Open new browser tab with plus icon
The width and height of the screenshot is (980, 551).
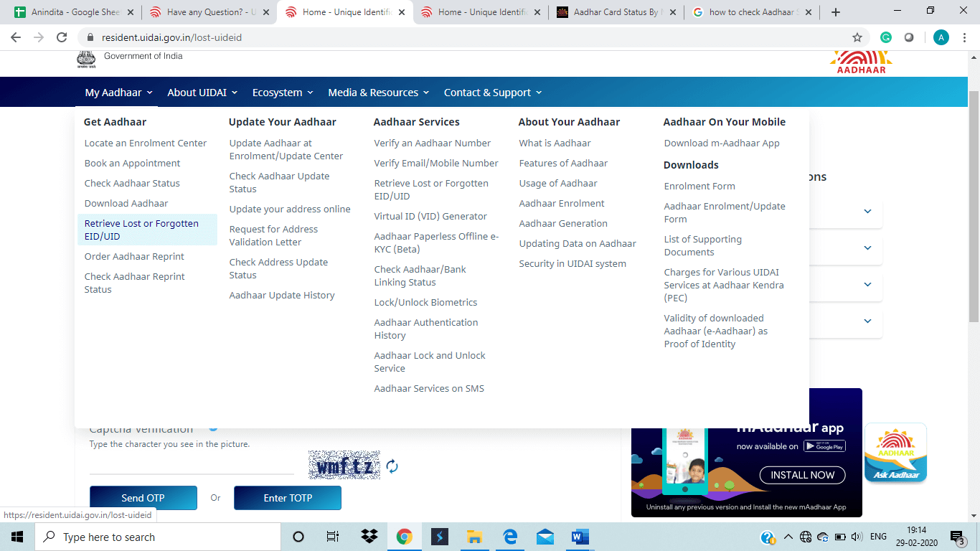pyautogui.click(x=836, y=12)
